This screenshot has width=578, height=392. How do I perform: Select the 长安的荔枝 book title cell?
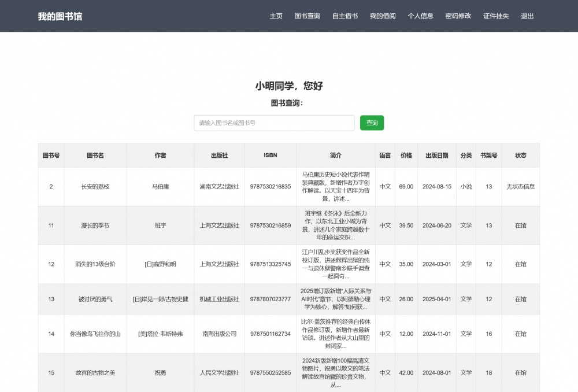tap(95, 187)
